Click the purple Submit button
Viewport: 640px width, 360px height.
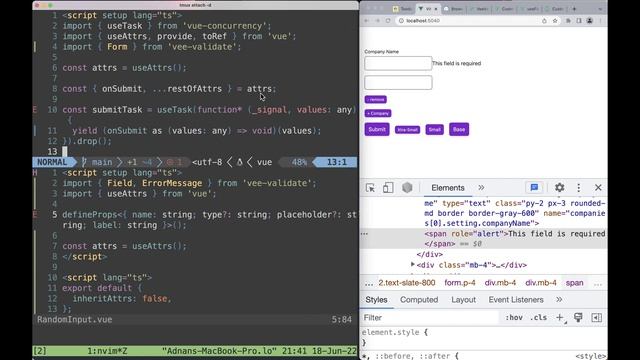point(377,129)
